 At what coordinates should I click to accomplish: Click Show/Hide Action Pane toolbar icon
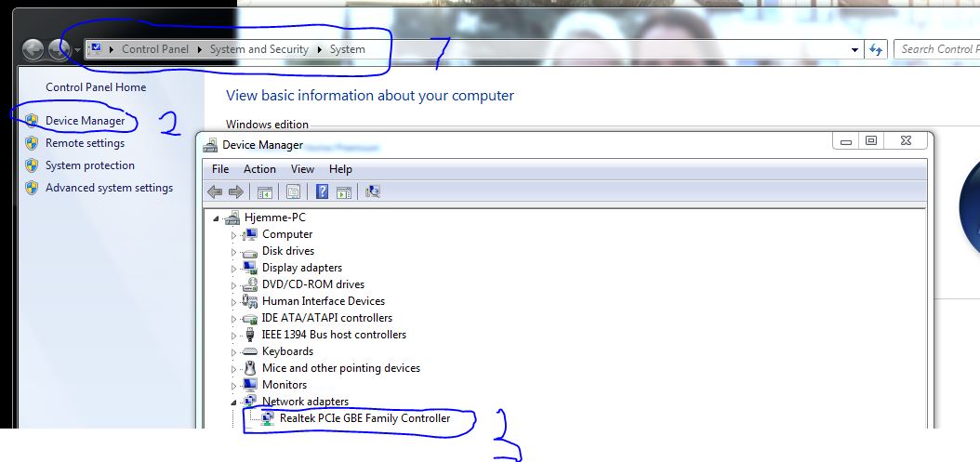(x=344, y=191)
